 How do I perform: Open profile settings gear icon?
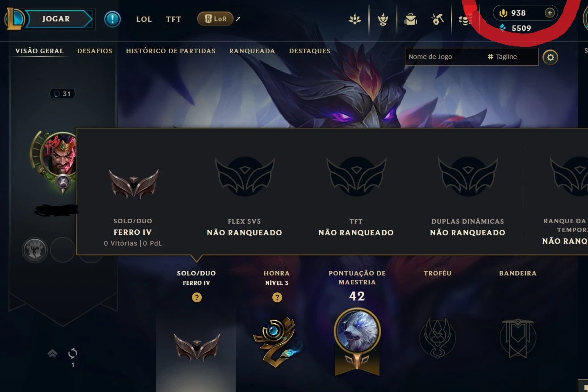[550, 57]
